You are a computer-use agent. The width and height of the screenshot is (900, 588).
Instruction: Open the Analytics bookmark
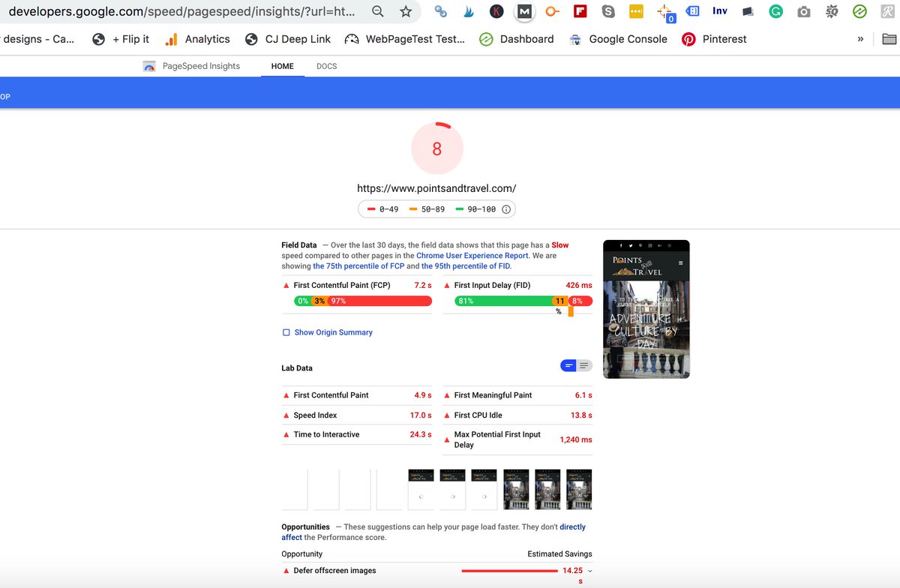click(x=197, y=39)
